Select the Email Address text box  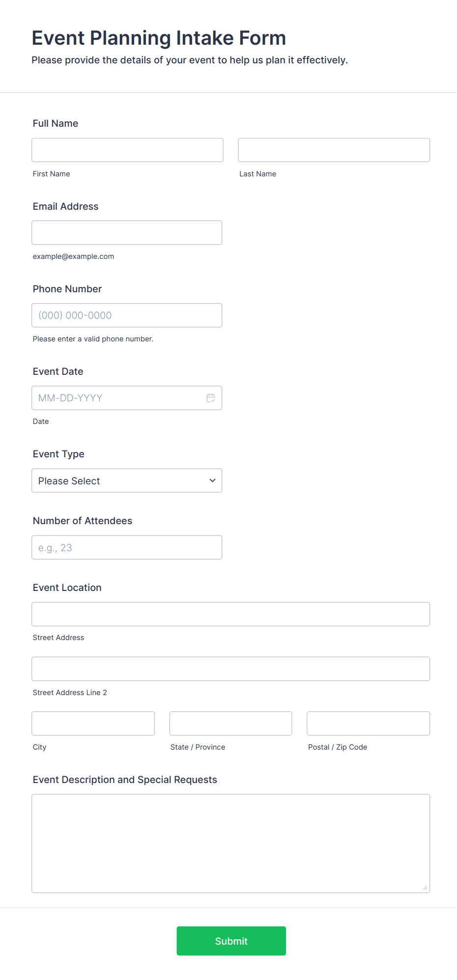click(127, 232)
